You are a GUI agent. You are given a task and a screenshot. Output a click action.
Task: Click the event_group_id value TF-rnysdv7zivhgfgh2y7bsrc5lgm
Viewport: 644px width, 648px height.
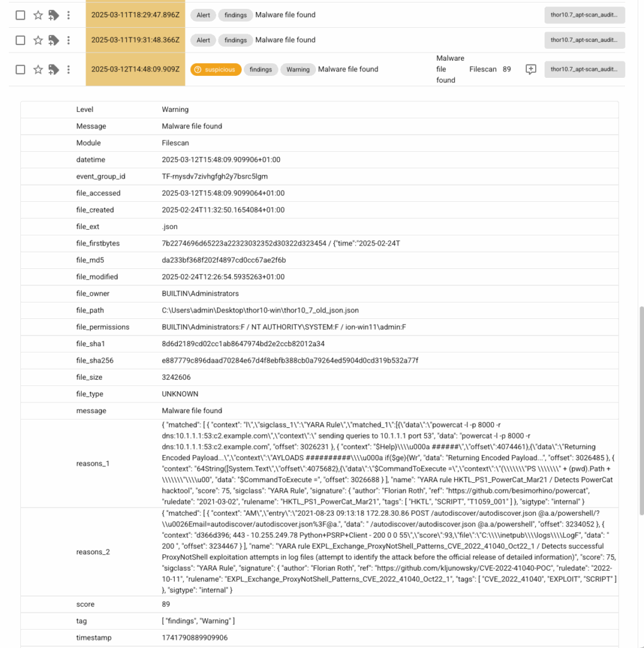[x=215, y=177]
